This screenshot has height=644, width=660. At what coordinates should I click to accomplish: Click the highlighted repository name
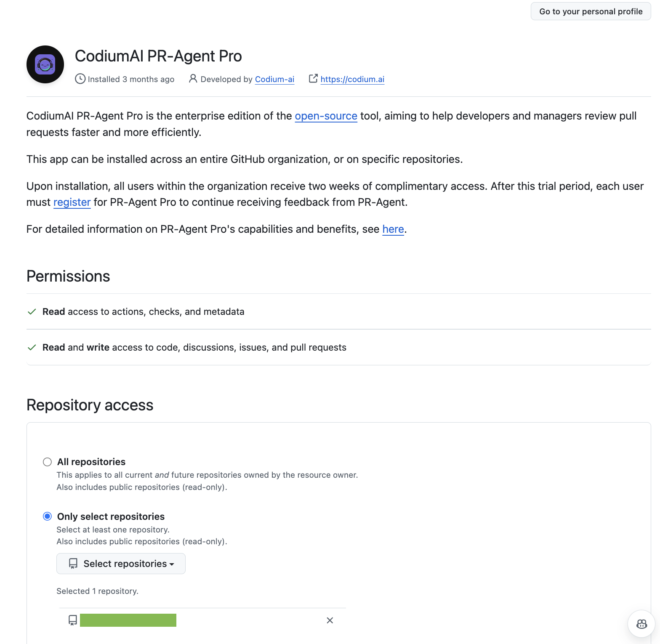tap(128, 620)
